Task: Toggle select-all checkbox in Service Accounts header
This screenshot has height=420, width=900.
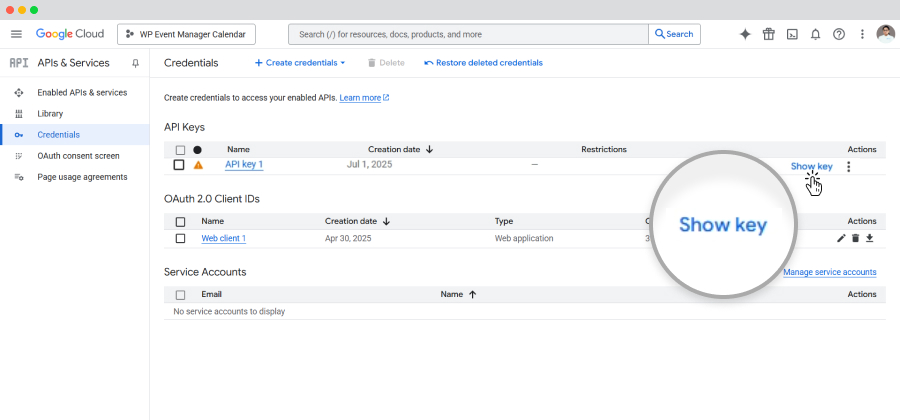Action: (x=180, y=295)
